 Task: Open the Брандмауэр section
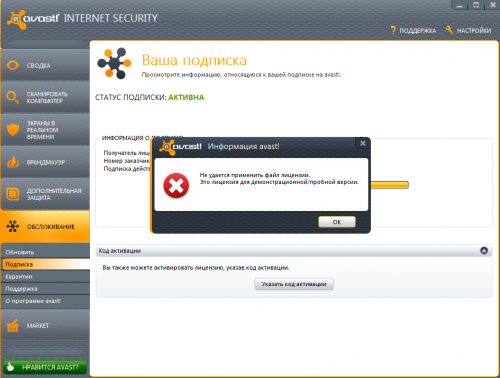[x=45, y=162]
